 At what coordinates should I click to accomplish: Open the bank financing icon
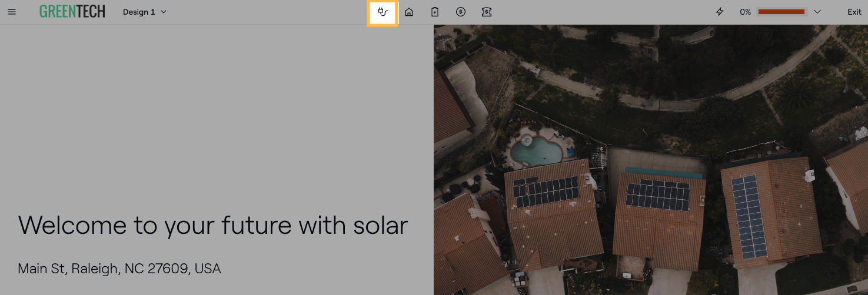[487, 12]
